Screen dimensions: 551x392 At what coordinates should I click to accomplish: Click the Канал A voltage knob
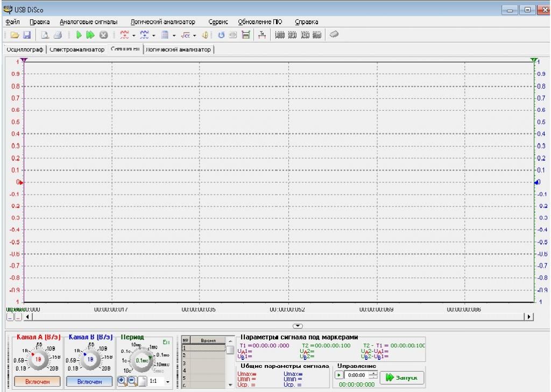[x=34, y=361]
